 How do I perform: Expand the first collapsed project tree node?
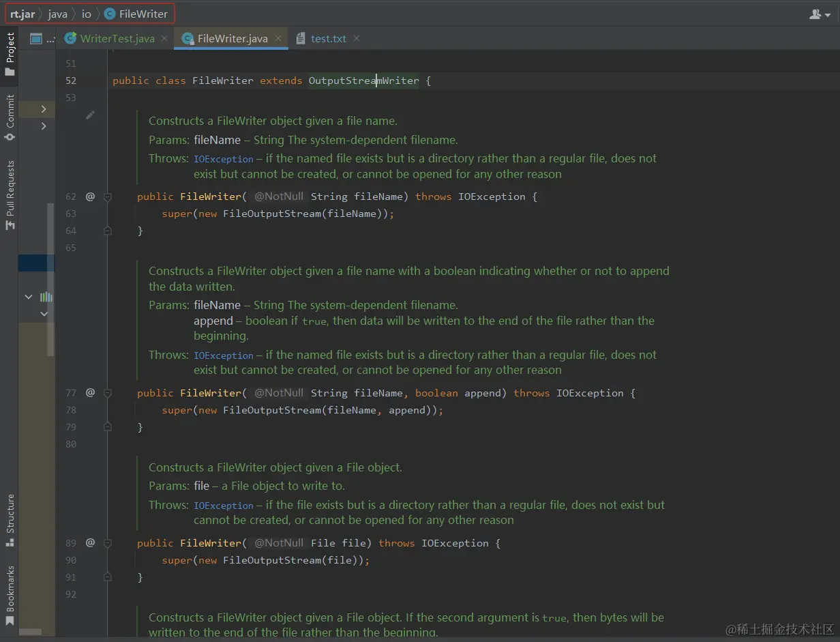pos(44,109)
